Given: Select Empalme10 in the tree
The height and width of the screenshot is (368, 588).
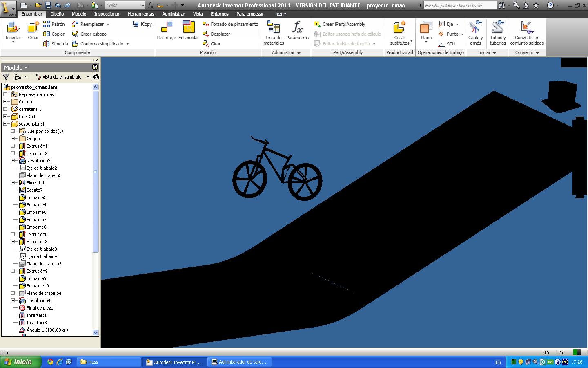Looking at the screenshot, I should [38, 286].
